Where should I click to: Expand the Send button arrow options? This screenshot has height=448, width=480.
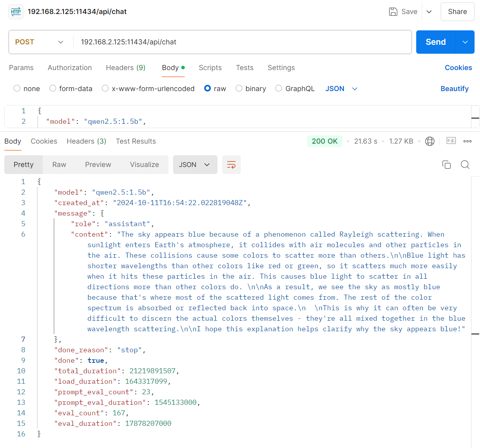pos(465,42)
